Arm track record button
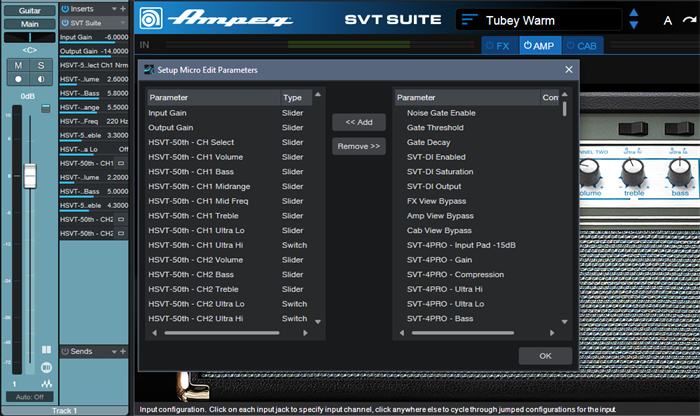The image size is (700, 416). 18,79
